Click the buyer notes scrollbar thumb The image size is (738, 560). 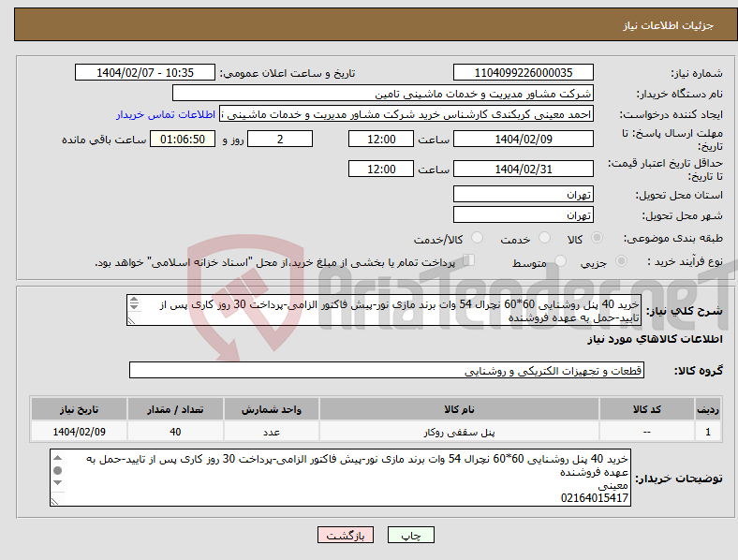point(57,470)
